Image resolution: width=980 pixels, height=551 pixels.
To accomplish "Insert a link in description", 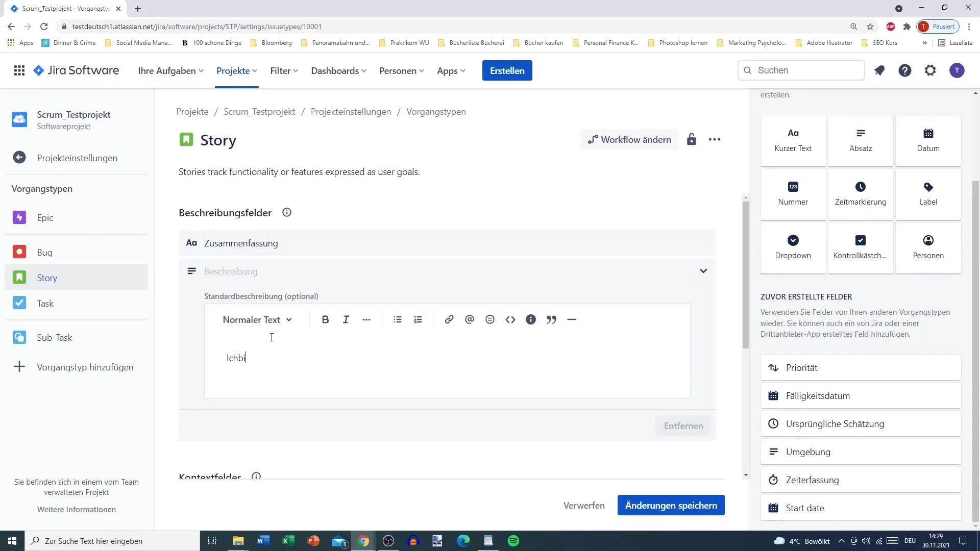I will click(449, 320).
